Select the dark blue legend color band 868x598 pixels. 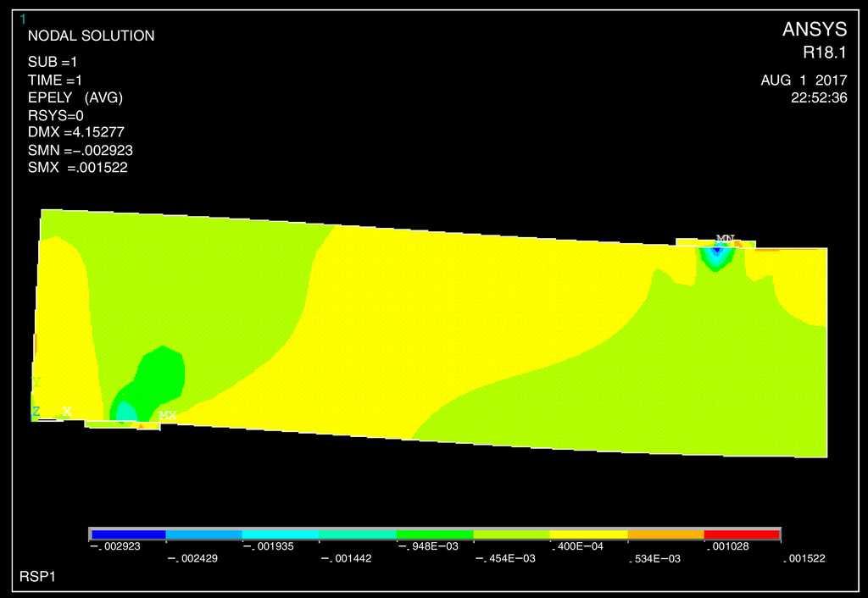pos(127,534)
